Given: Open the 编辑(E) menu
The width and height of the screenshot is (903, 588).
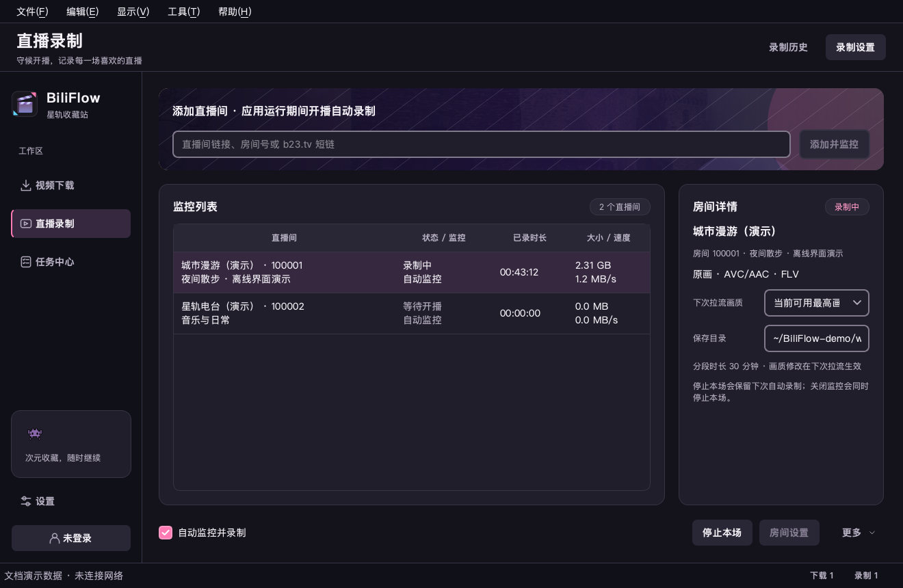Looking at the screenshot, I should pos(83,12).
